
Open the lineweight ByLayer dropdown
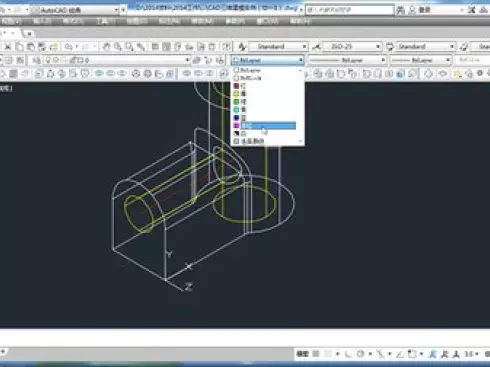coord(421,60)
